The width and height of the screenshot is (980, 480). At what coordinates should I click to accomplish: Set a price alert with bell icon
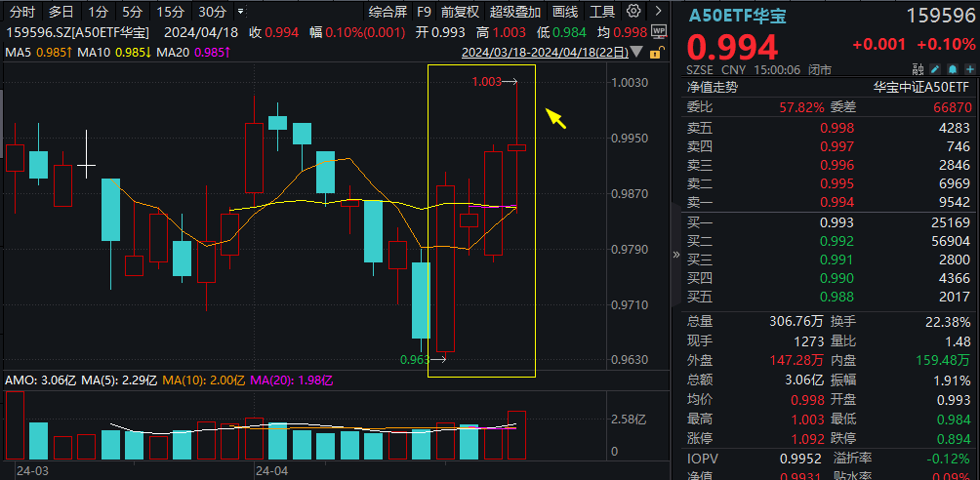[952, 70]
